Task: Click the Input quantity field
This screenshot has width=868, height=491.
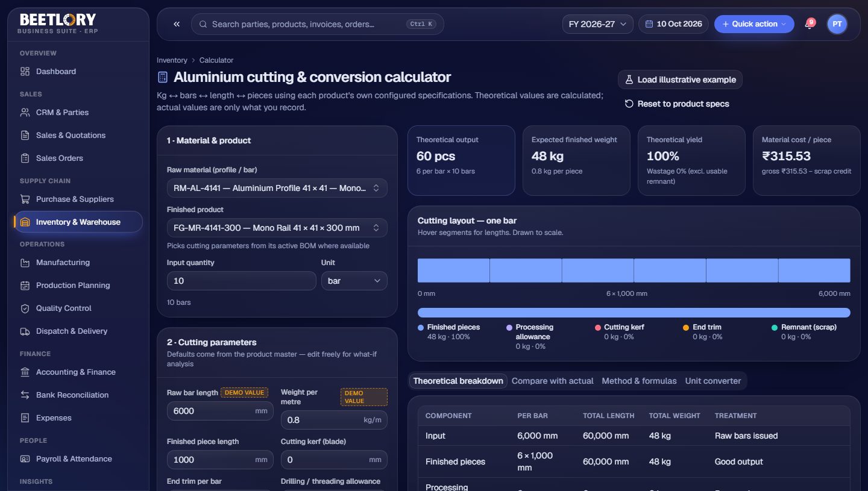Action: click(242, 281)
